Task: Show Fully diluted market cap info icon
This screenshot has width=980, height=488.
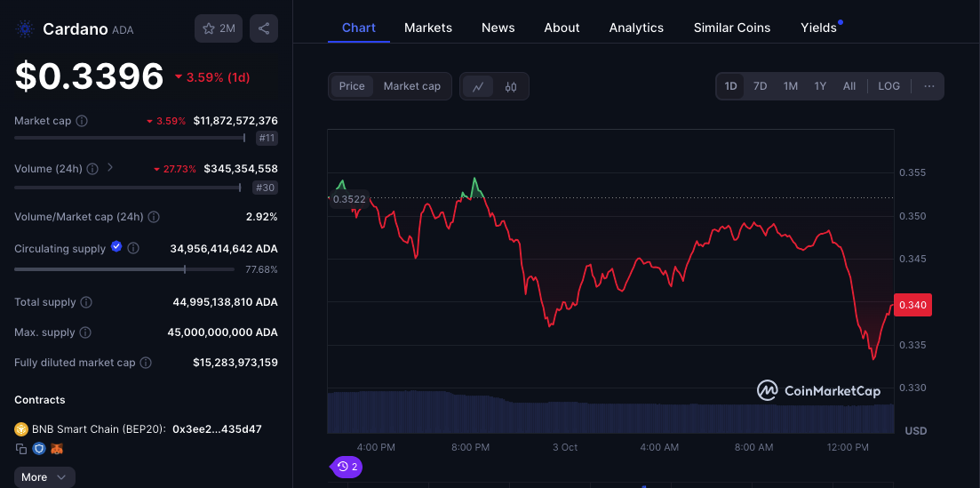Action: click(146, 363)
